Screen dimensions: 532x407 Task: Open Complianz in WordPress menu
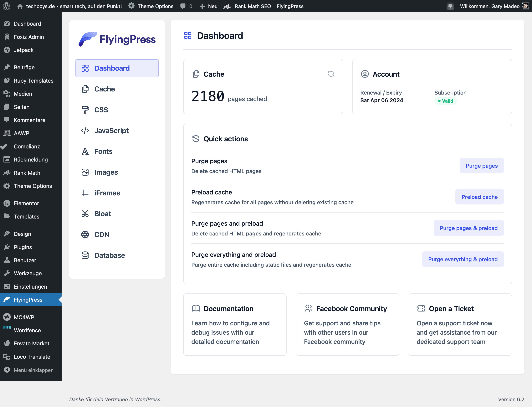click(31, 146)
